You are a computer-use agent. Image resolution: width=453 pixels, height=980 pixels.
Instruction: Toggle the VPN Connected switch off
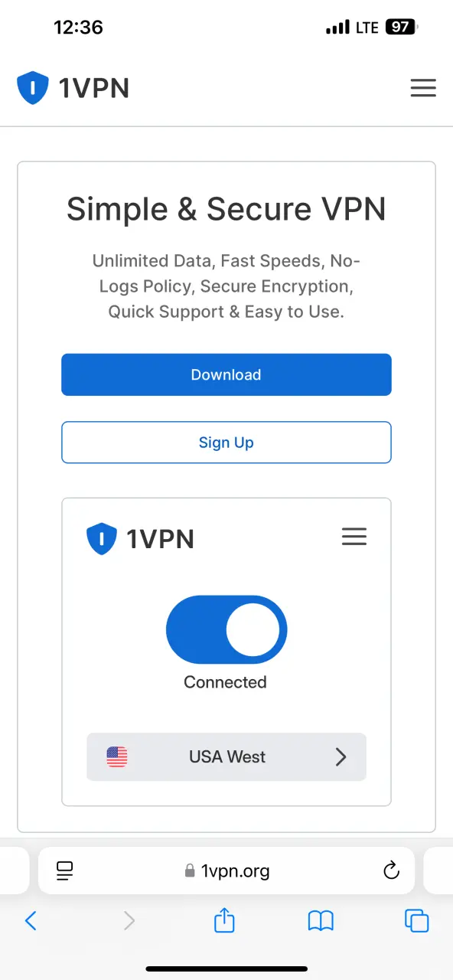(226, 629)
